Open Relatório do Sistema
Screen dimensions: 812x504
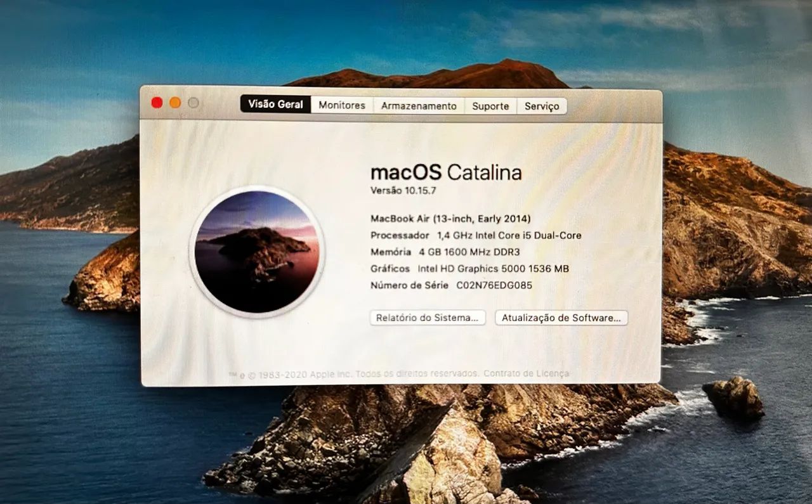click(428, 318)
